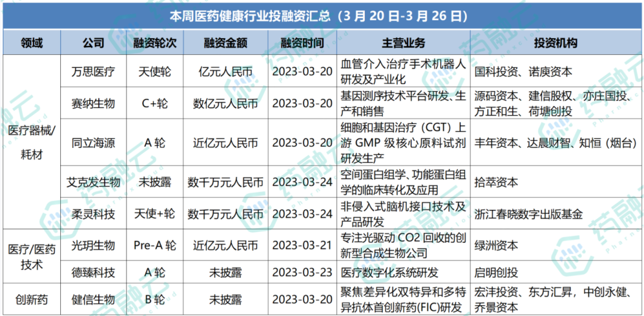Click investor 拾萃资本
Viewport: 644px width, 316px height.
coord(496,182)
